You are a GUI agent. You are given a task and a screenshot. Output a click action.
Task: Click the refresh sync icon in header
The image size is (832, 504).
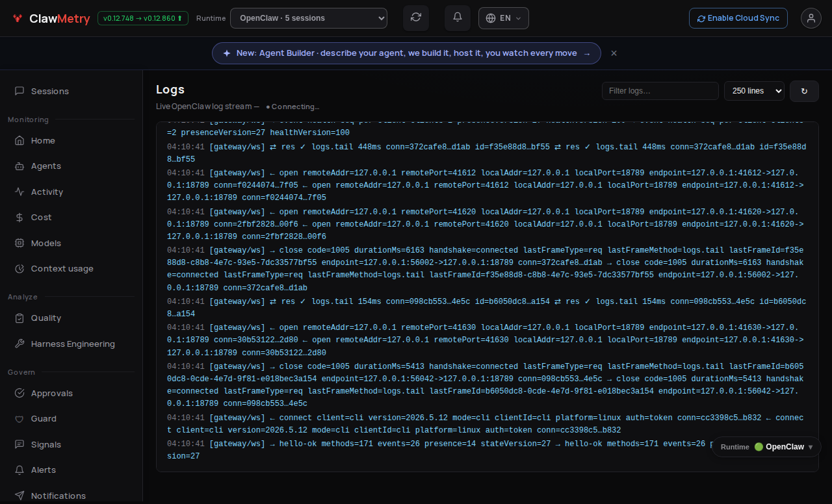pyautogui.click(x=416, y=18)
